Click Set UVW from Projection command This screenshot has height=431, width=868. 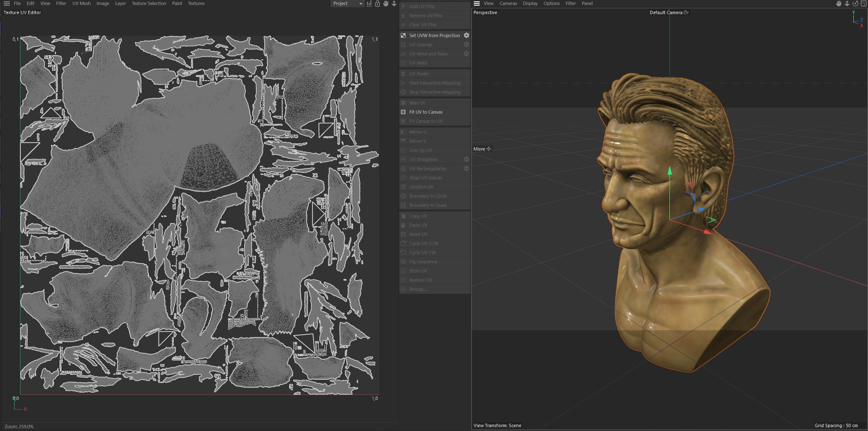click(434, 35)
